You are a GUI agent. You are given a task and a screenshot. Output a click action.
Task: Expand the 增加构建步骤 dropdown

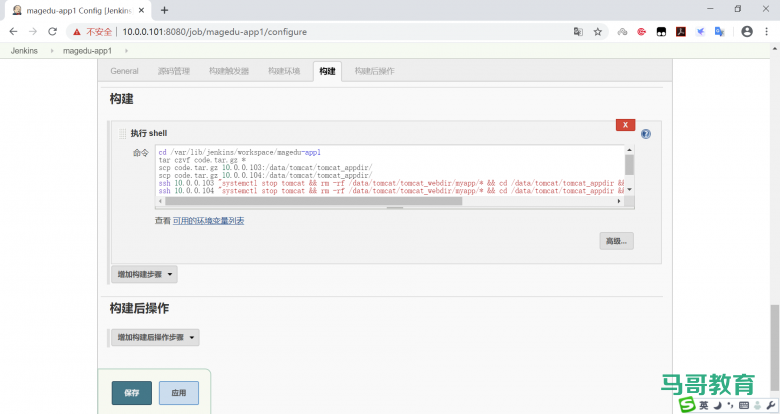pos(144,274)
